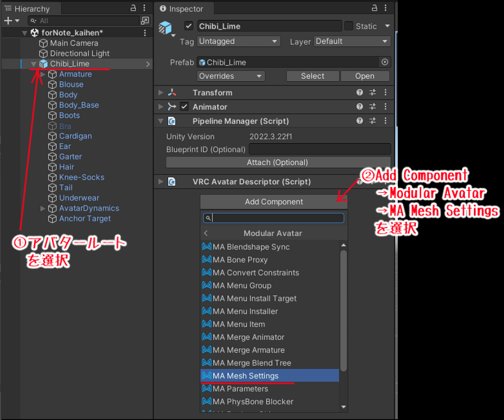The width and height of the screenshot is (504, 420).
Task: Select MA Bone Proxy component
Action: 270,260
